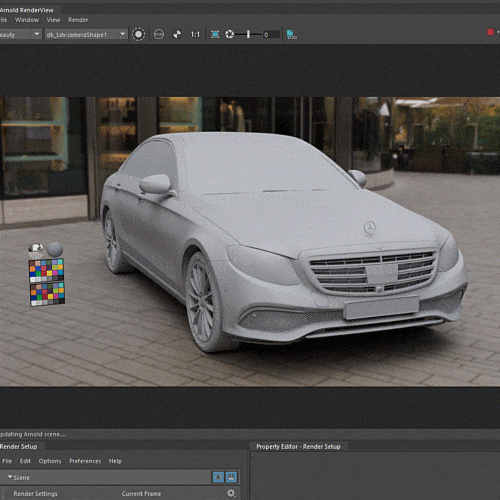Click the lower color checker chart
500x500 pixels.
pos(47,294)
